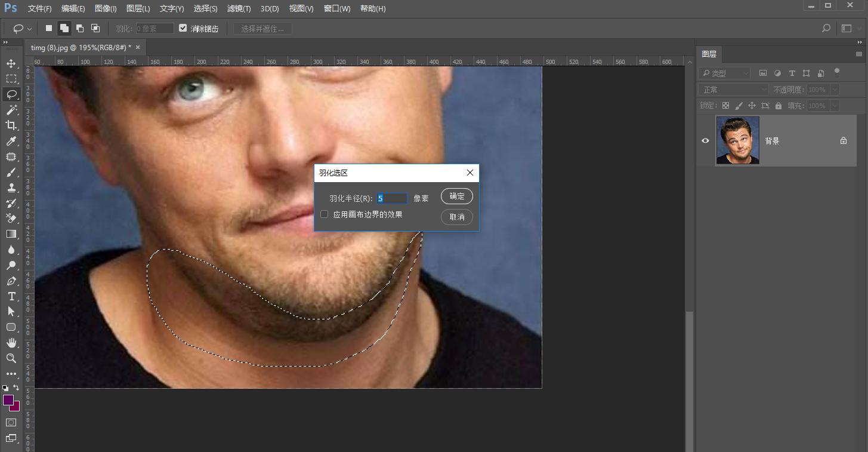Screen dimensions: 868x452
Task: Switch to the Horizontal Type tool
Action: click(x=11, y=296)
